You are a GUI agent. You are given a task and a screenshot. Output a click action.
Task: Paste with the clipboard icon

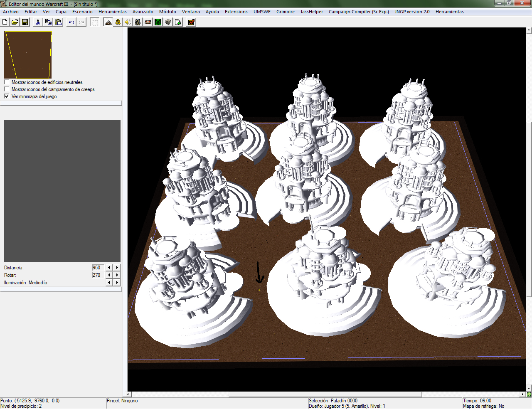(x=58, y=22)
